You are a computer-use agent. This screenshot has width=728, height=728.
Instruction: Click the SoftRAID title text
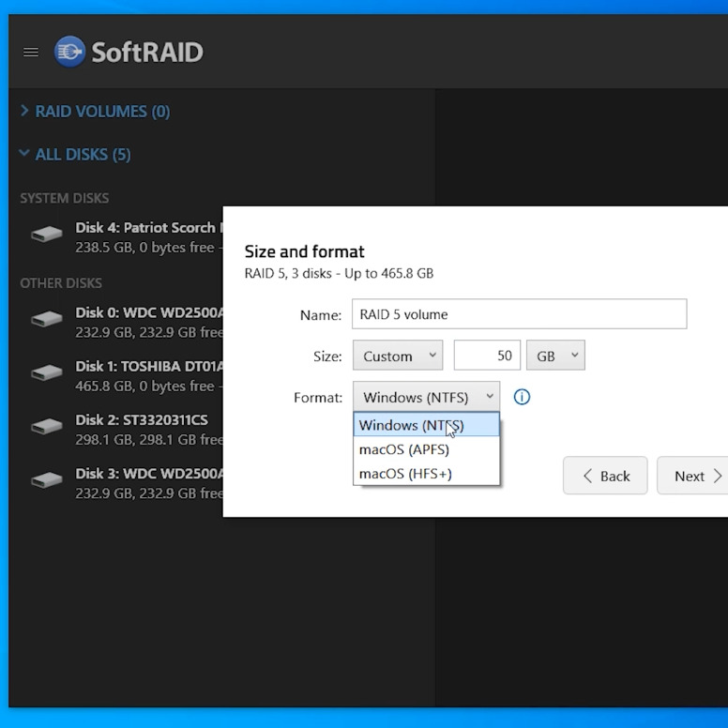coord(147,52)
